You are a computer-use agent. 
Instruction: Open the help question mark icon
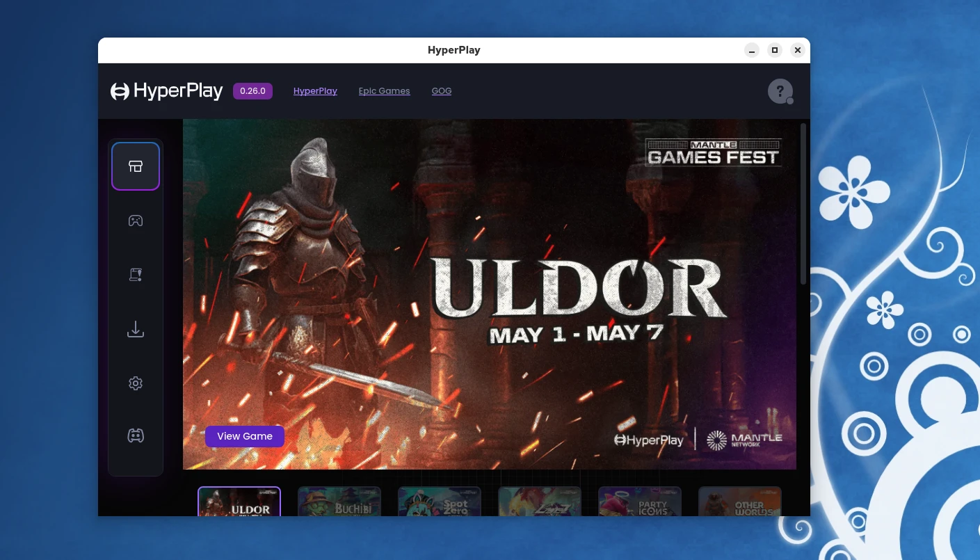[780, 91]
